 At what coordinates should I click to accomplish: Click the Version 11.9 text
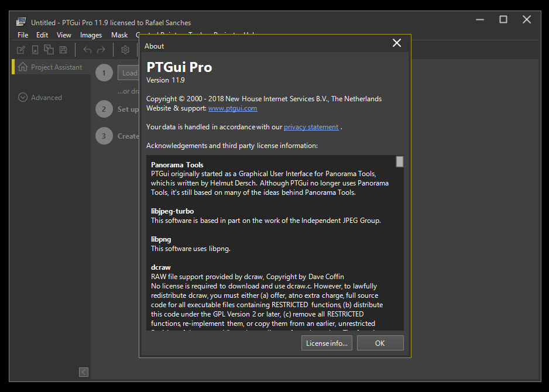click(x=165, y=80)
